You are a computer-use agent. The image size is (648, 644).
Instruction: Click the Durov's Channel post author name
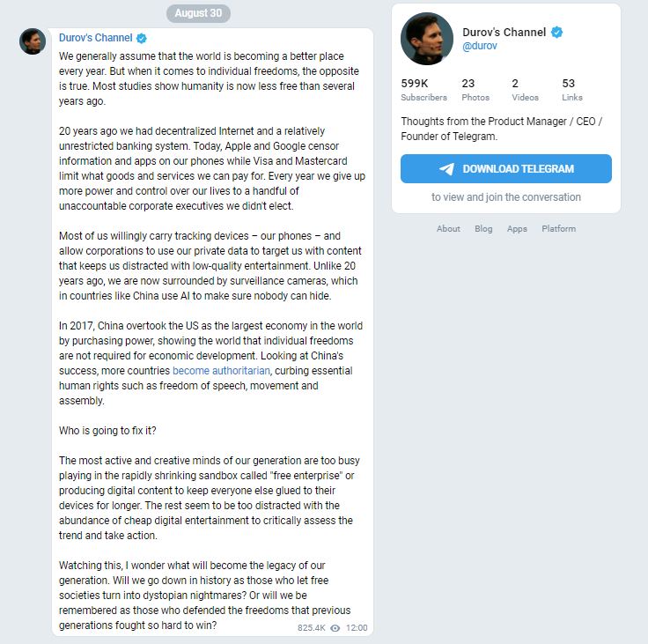point(95,39)
